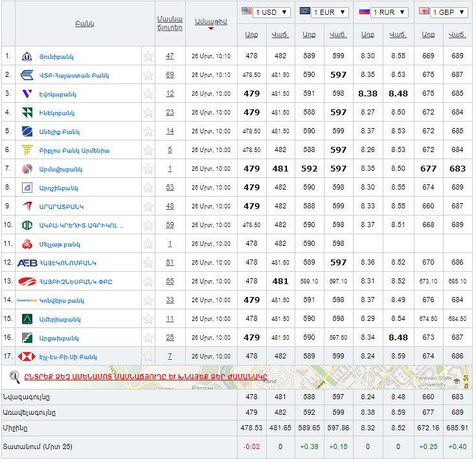476x462 pixels.
Task: Toggle favorite star for Artsakhbank row 16
Action: click(148, 338)
